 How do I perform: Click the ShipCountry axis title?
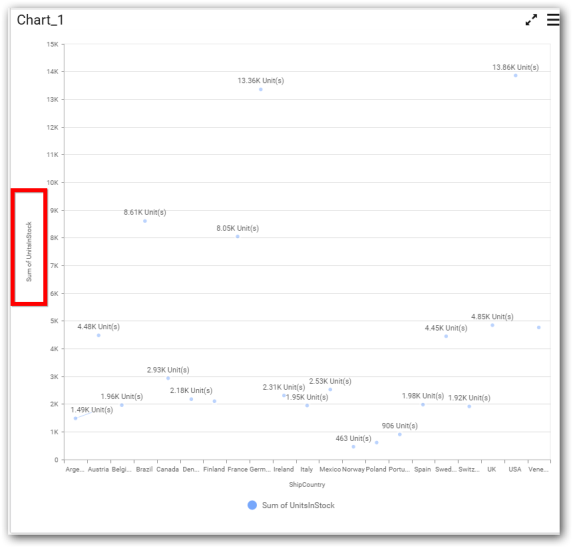[307, 484]
